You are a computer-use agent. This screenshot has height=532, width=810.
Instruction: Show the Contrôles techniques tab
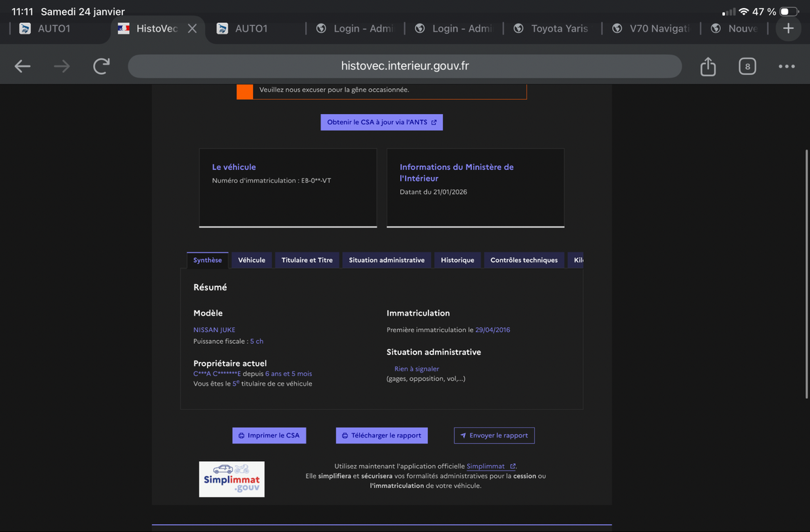click(x=524, y=260)
